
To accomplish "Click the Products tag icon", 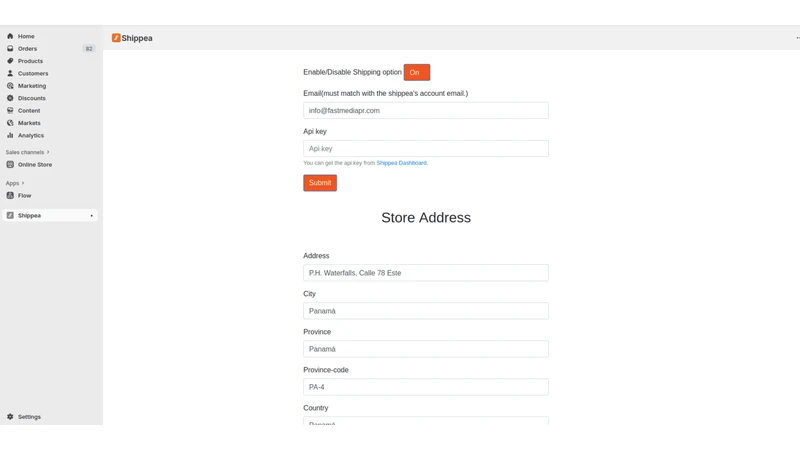I will point(10,61).
